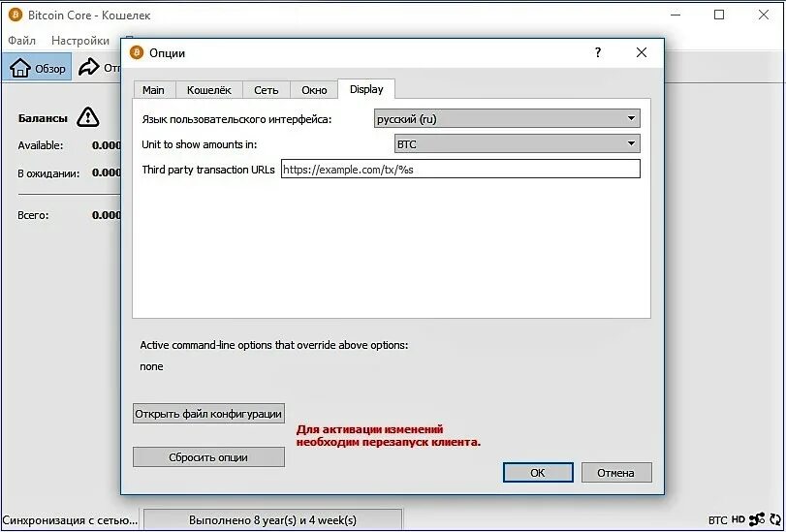Close the Опции dialog with X
The width and height of the screenshot is (786, 532).
point(642,52)
